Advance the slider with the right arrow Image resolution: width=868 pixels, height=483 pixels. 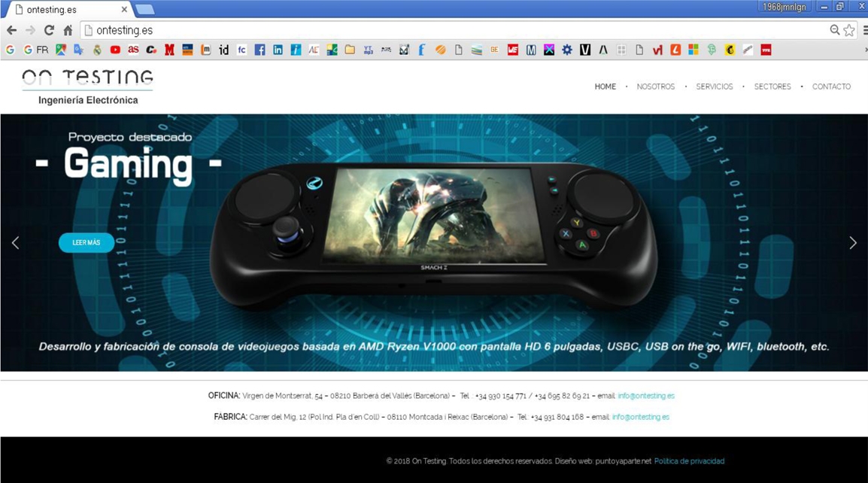pos(852,242)
